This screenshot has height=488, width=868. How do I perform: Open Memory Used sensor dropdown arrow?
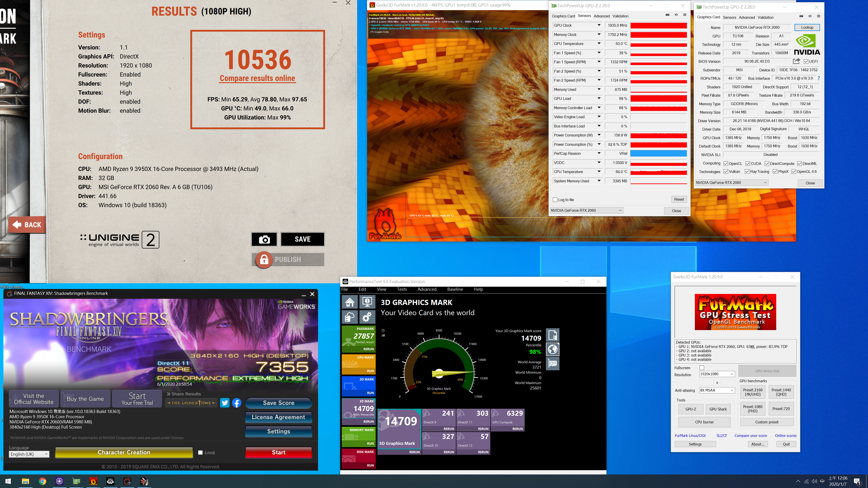click(599, 89)
